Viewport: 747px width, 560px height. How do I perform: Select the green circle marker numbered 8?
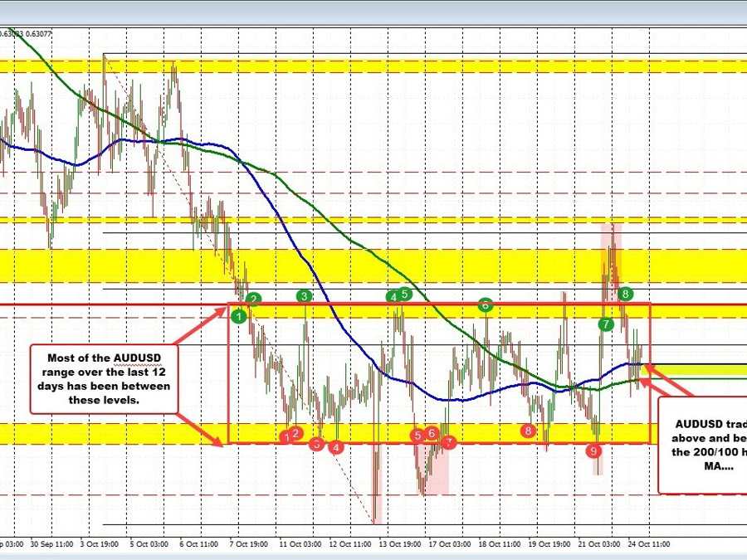click(627, 293)
